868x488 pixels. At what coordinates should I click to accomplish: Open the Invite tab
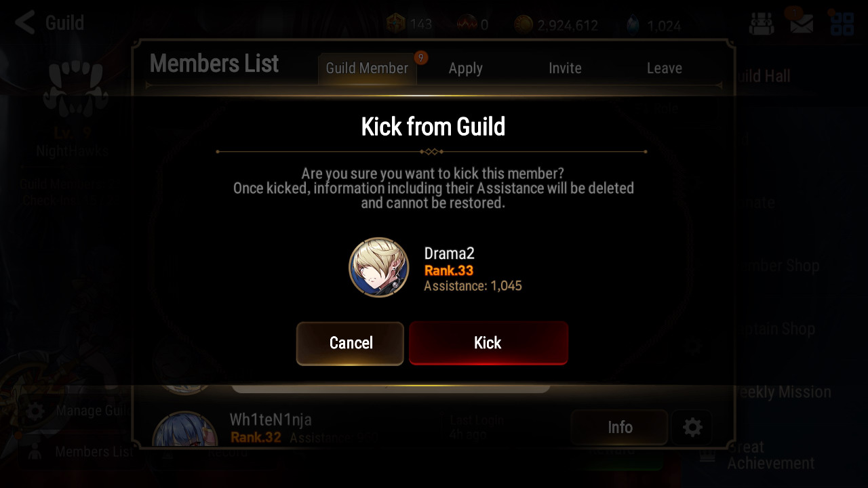click(x=565, y=68)
